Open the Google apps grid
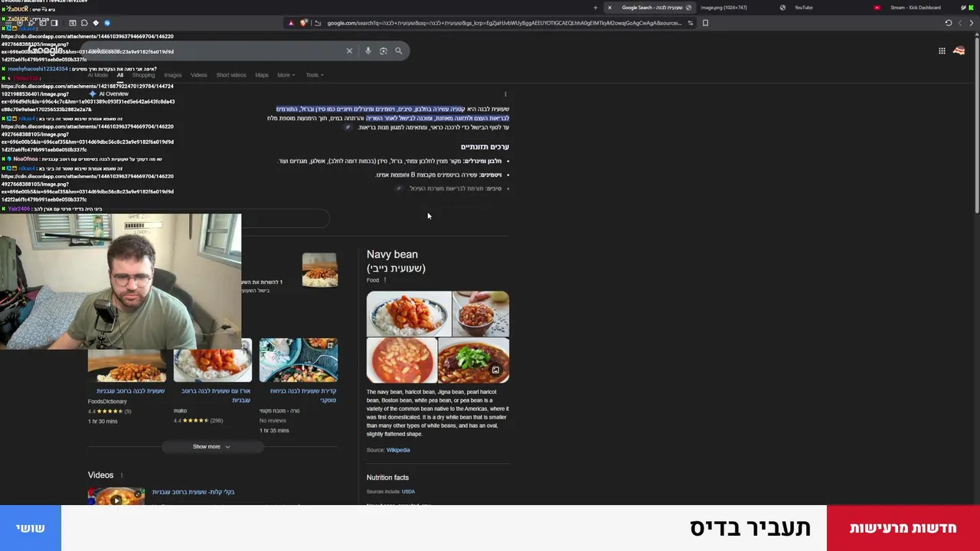This screenshot has height=551, width=980. point(942,51)
